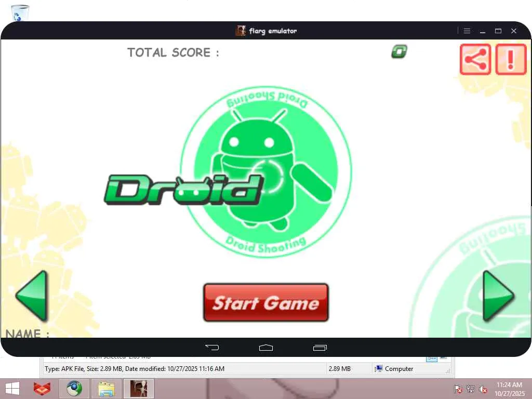Launch the globe browser icon in taskbar
The image size is (532, 399).
pos(74,389)
